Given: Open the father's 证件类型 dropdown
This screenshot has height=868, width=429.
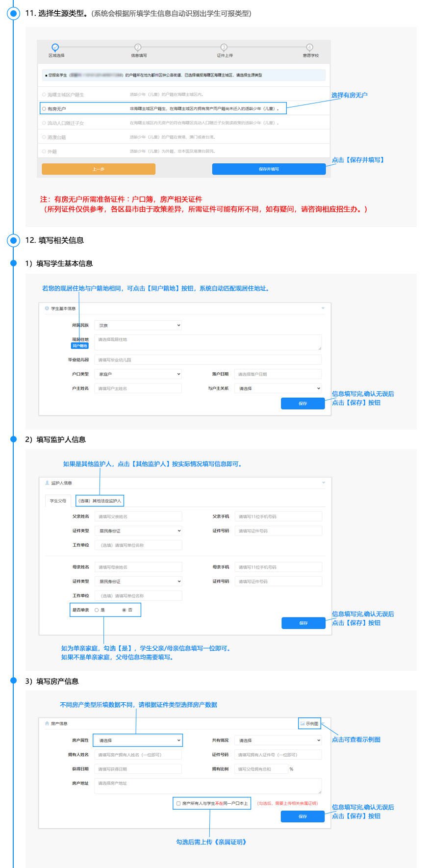Looking at the screenshot, I should coord(138,531).
